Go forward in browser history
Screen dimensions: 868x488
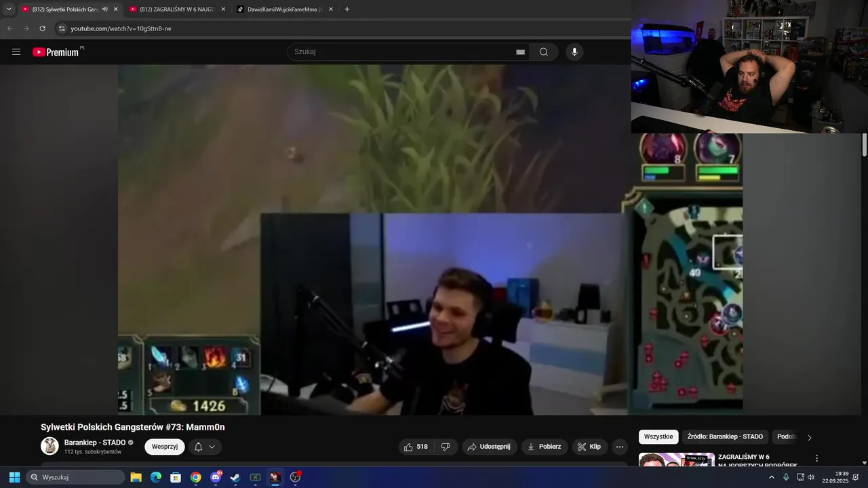point(26,28)
